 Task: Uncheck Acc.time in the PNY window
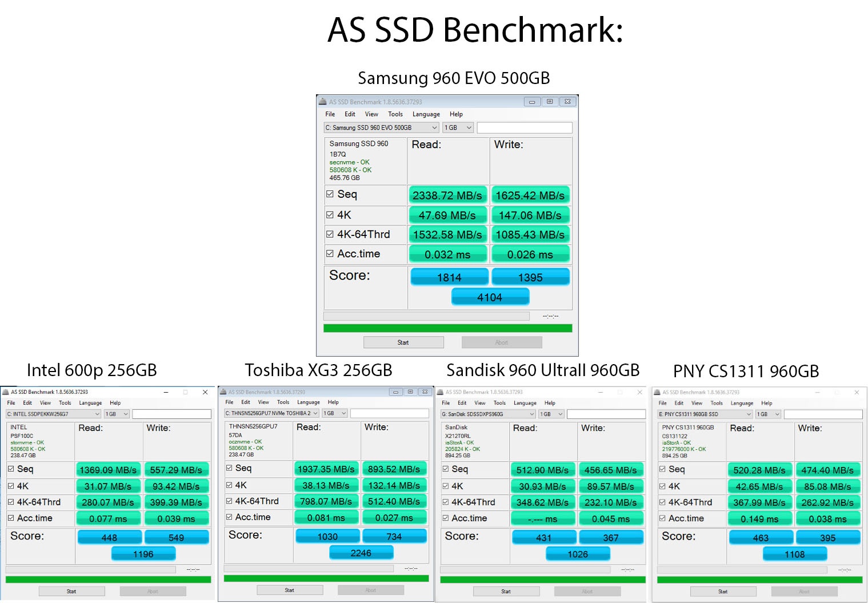[x=662, y=518]
